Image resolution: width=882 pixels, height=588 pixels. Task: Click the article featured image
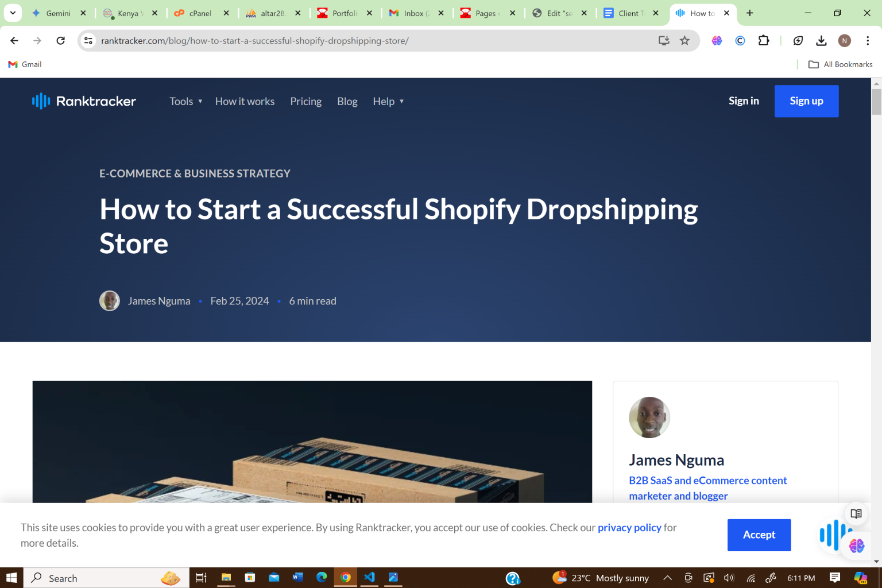312,442
